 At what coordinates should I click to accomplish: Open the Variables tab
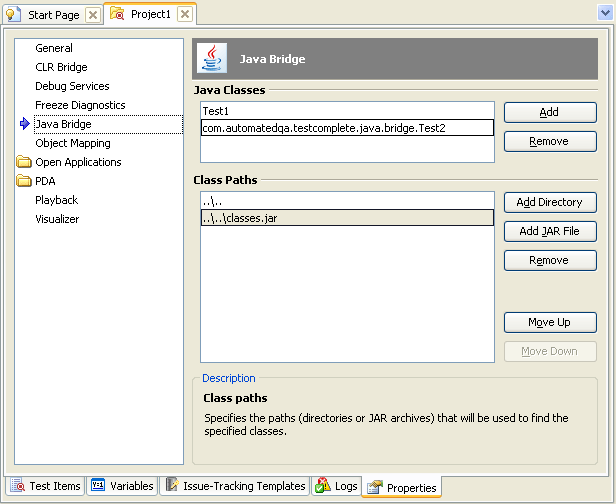[x=122, y=486]
